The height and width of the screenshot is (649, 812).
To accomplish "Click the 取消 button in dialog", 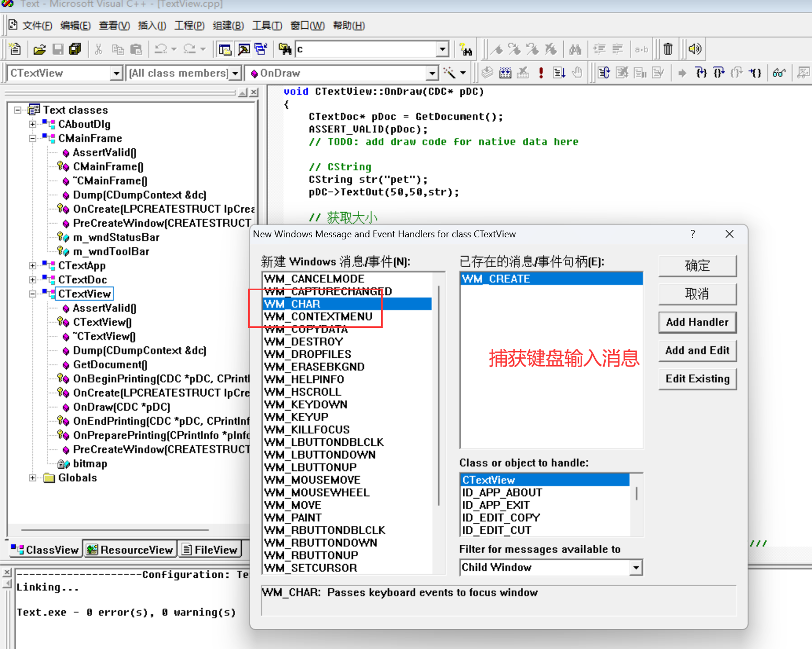I will pyautogui.click(x=697, y=294).
